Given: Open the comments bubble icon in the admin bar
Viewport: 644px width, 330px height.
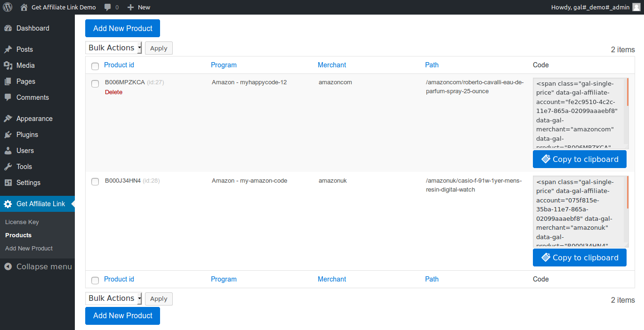Looking at the screenshot, I should coord(108,7).
